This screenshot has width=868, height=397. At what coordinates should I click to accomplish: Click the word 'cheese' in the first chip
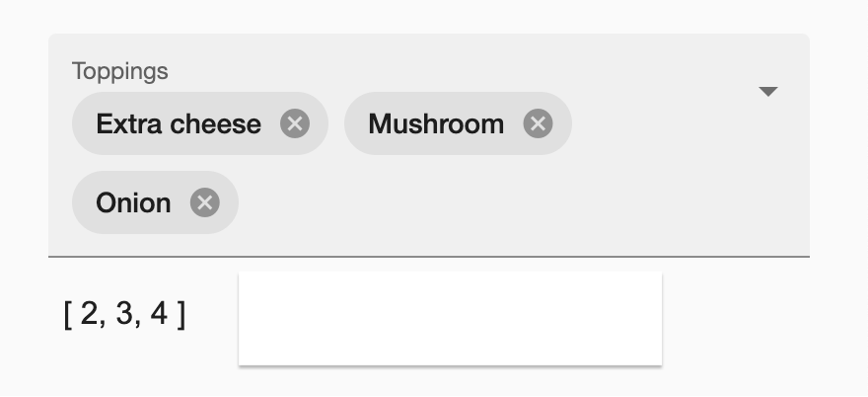click(x=215, y=123)
